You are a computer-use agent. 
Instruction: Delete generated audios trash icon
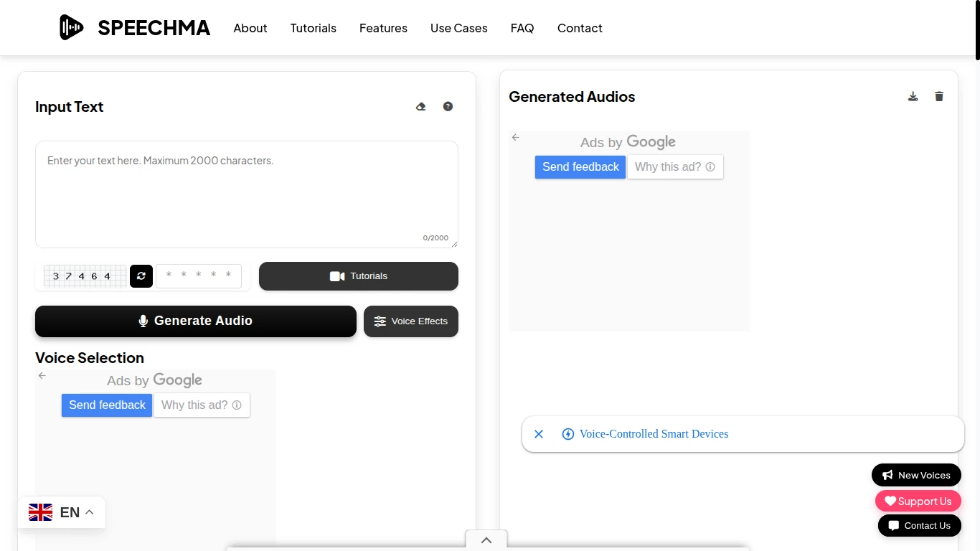tap(939, 96)
